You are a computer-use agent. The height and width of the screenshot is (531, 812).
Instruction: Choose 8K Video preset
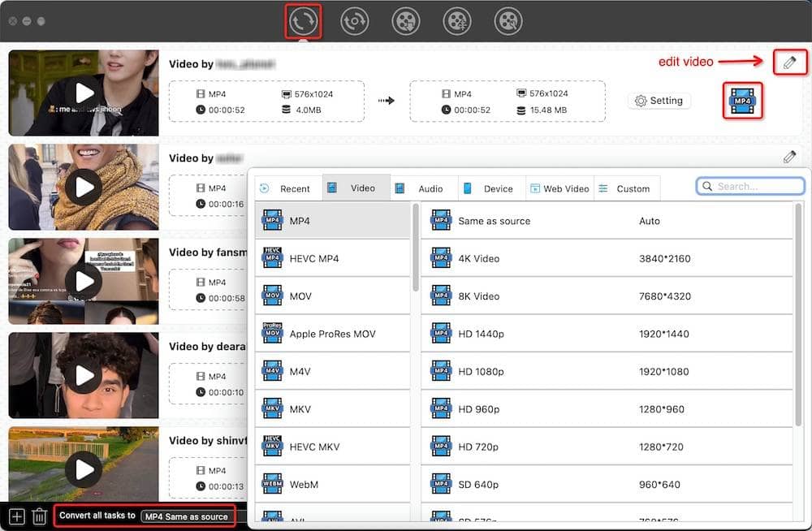607,296
